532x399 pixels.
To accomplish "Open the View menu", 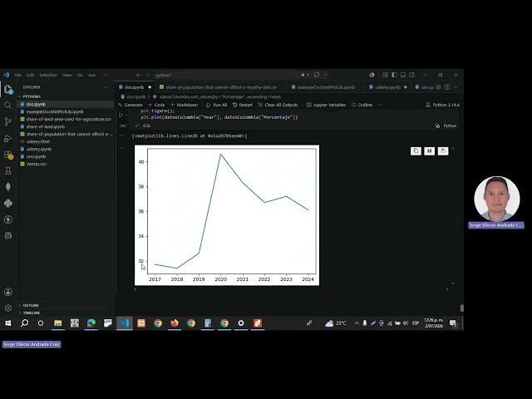I will click(x=67, y=75).
